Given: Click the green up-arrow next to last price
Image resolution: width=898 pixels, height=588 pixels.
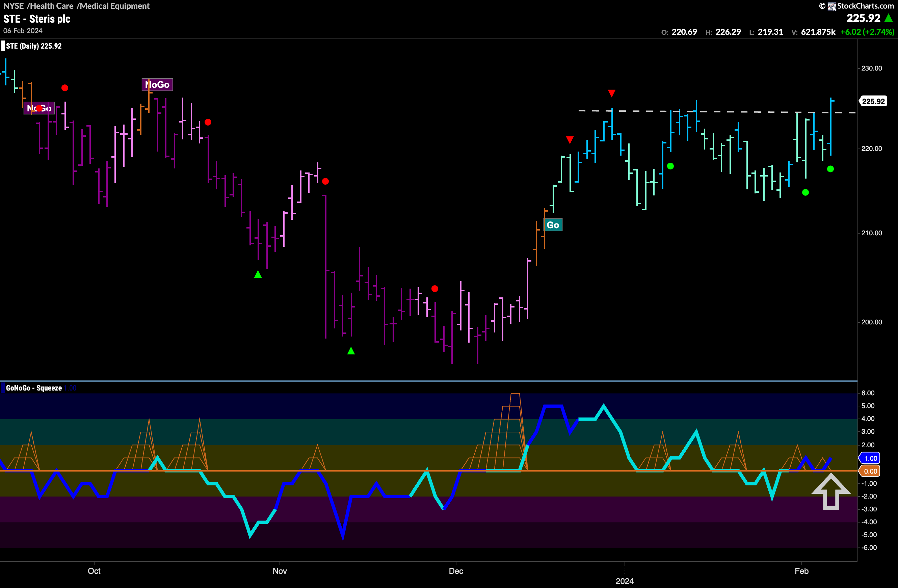Looking at the screenshot, I should tap(889, 18).
